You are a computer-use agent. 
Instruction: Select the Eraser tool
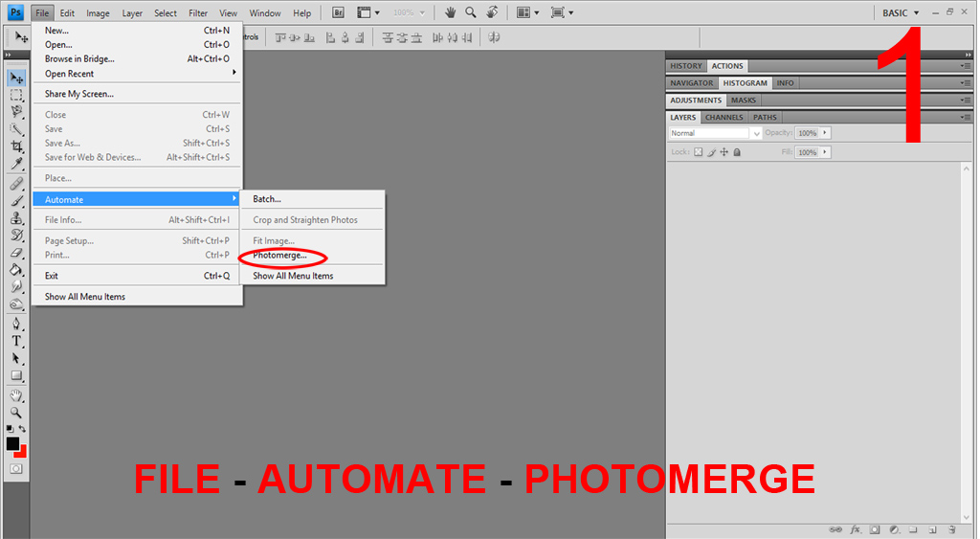[16, 253]
